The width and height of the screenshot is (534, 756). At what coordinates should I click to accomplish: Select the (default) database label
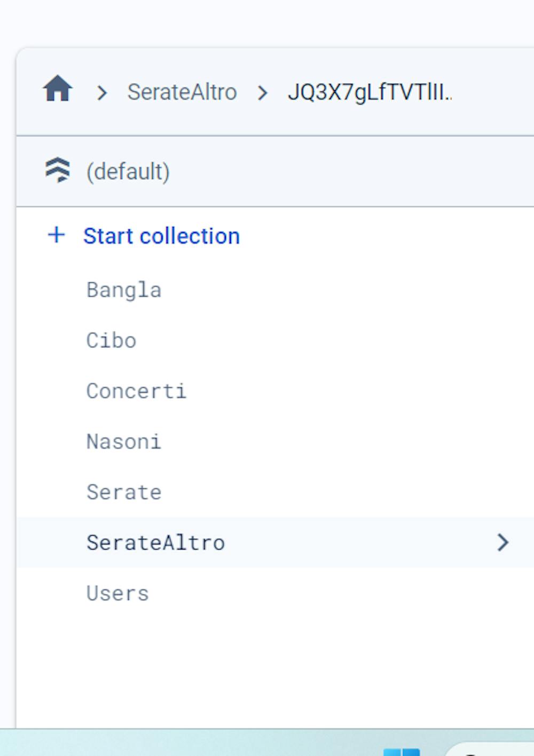(x=128, y=171)
